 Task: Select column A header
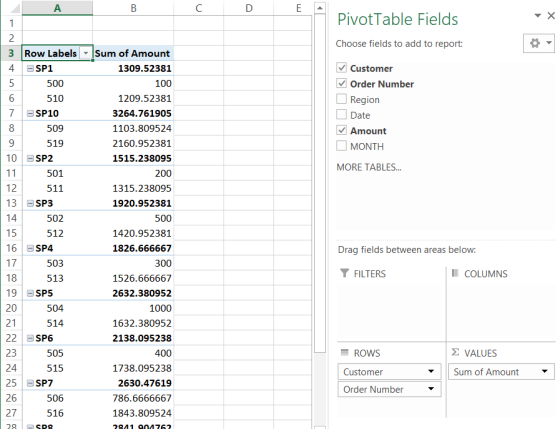coord(57,8)
